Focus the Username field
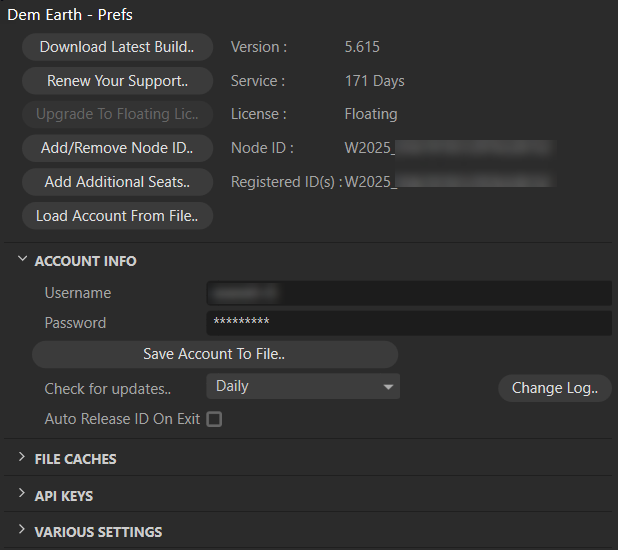The image size is (618, 550). (x=409, y=293)
